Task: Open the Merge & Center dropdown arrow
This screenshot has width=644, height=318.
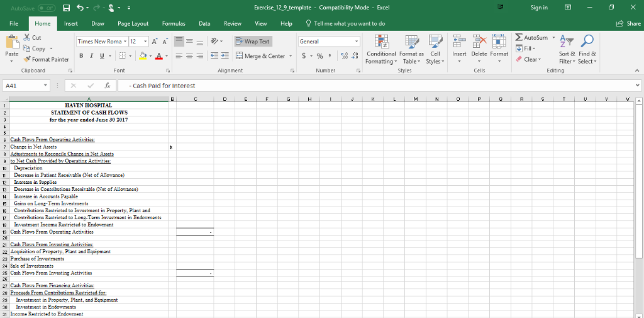Action: click(x=291, y=56)
